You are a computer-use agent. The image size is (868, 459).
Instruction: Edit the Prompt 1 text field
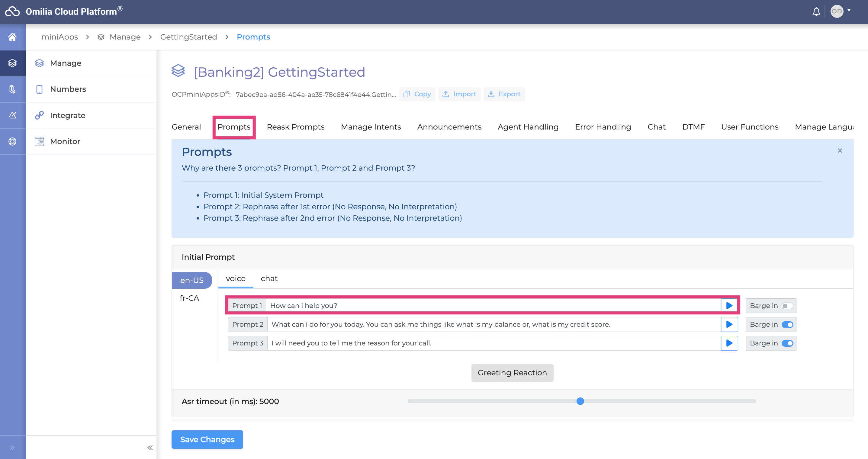pos(493,306)
